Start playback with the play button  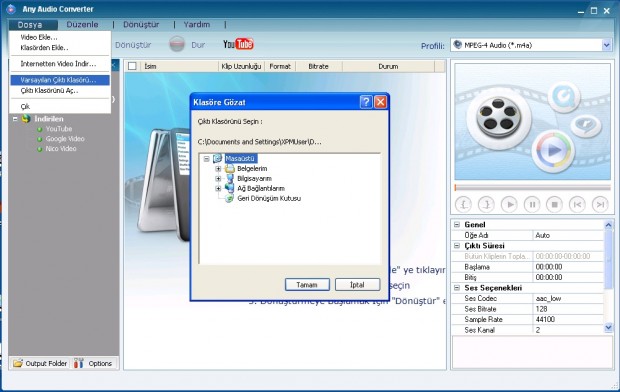pos(509,205)
